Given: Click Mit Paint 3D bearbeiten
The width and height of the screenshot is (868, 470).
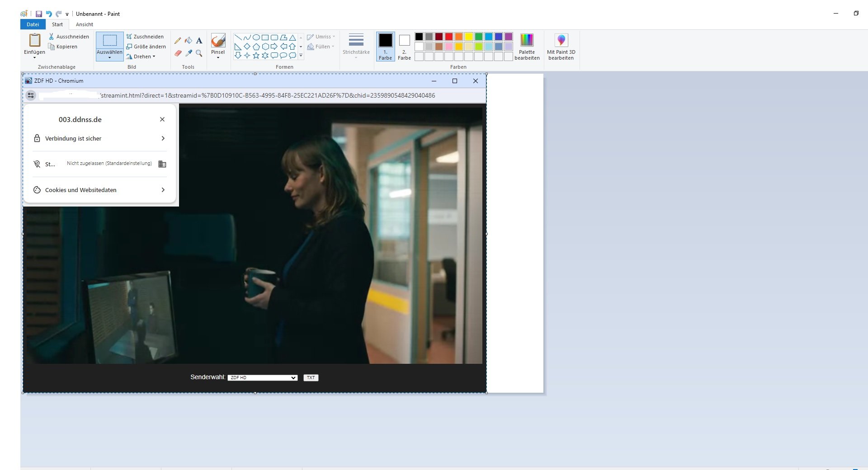Looking at the screenshot, I should (561, 47).
